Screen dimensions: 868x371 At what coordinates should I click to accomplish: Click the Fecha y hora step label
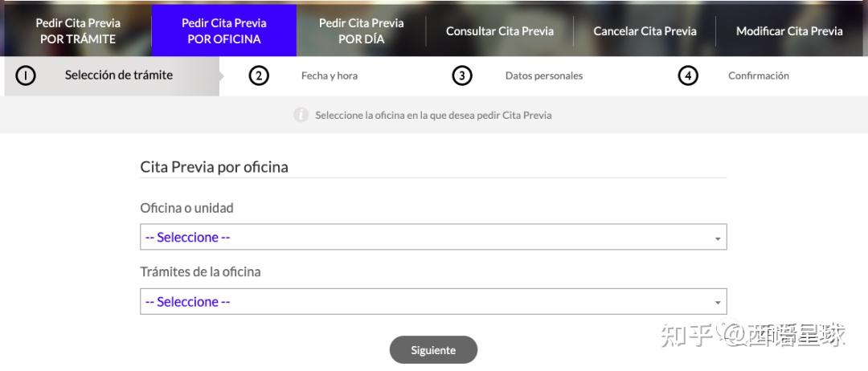pyautogui.click(x=330, y=75)
